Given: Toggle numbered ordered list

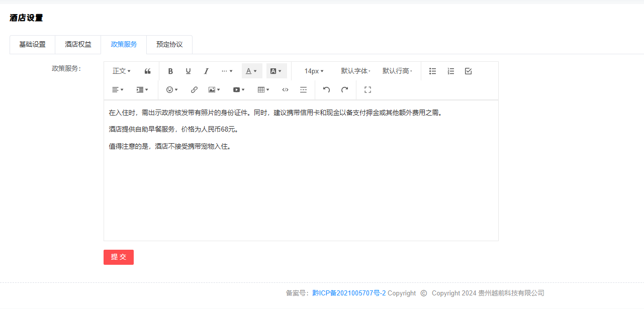Looking at the screenshot, I should point(450,71).
